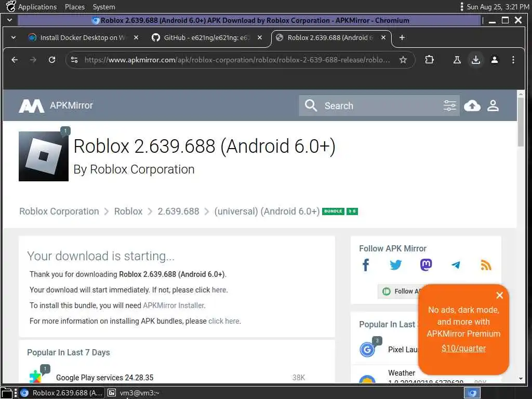
Task: Open APKMirror's RSS feed icon
Action: (x=486, y=265)
